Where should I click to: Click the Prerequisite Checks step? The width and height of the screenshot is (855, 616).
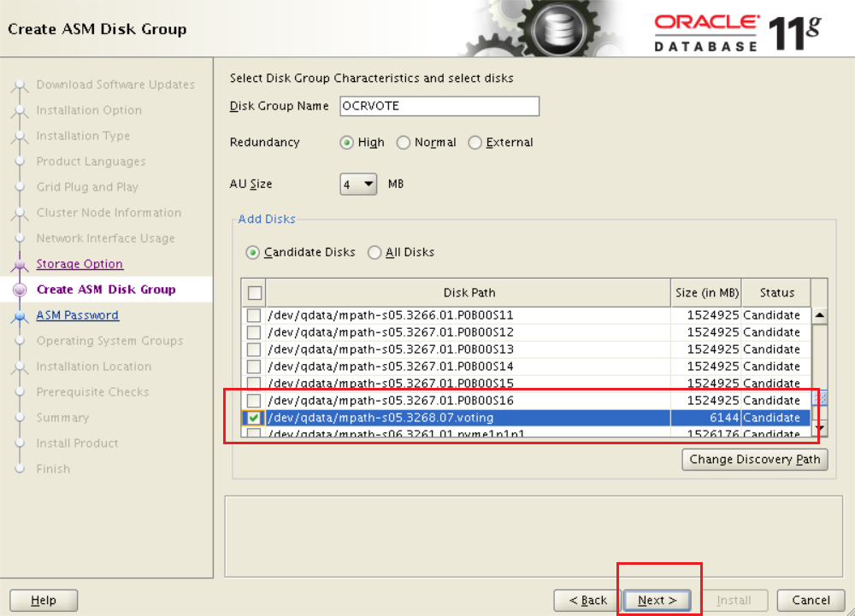coord(92,392)
